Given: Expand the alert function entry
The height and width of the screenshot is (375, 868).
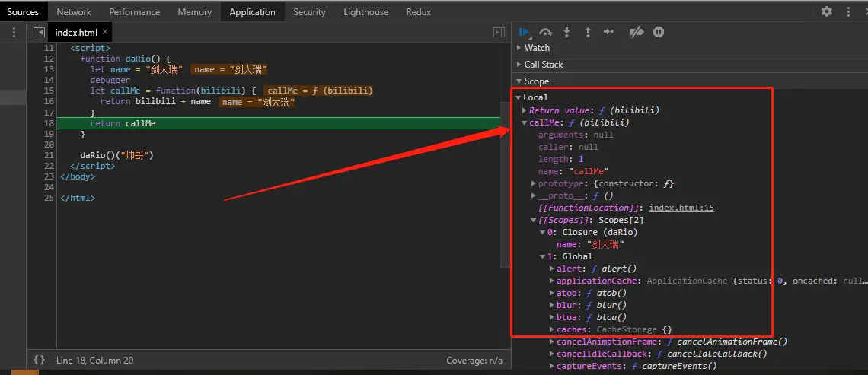Looking at the screenshot, I should click(x=552, y=269).
